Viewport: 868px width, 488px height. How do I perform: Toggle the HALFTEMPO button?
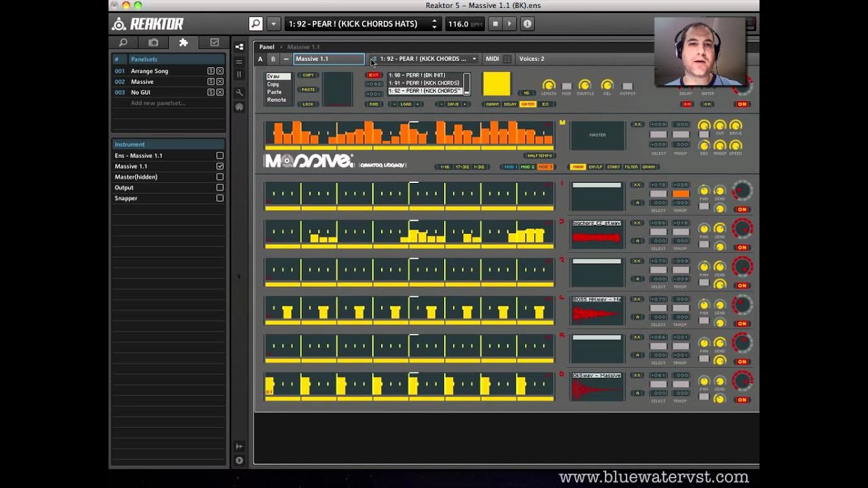(x=540, y=156)
